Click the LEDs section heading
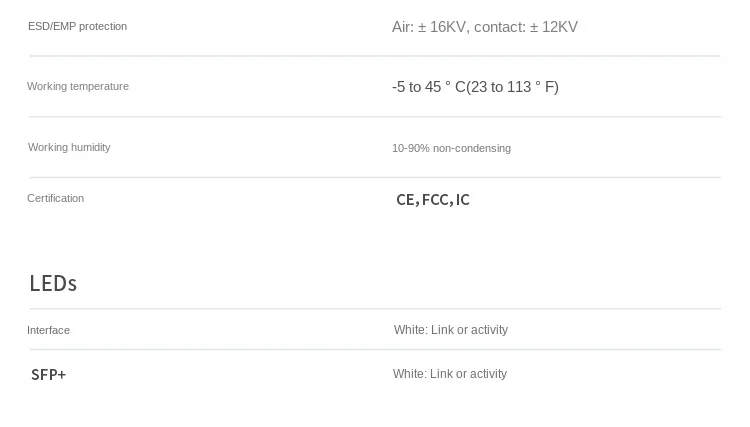This screenshot has width=750, height=427. coord(53,284)
